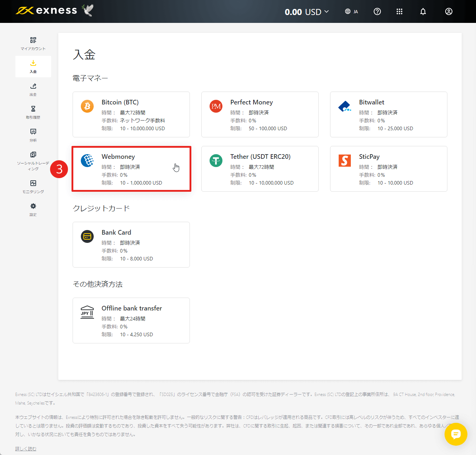Go to My Account (マイアカウント)
476x455 pixels.
(33, 44)
